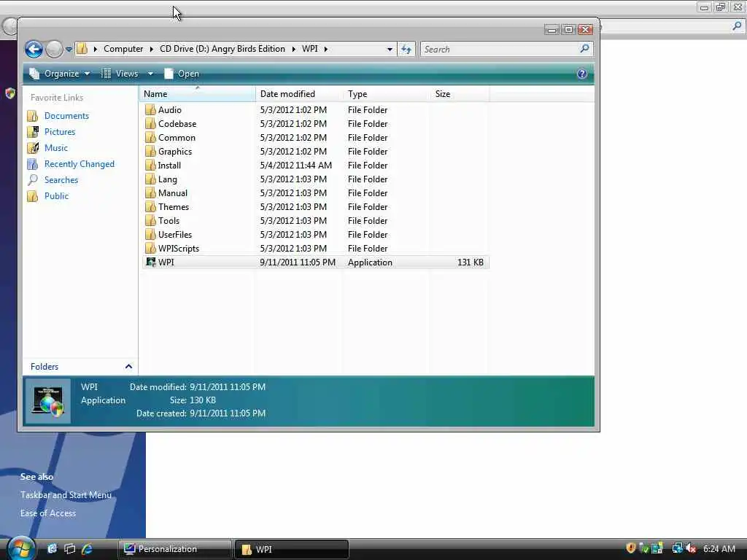Click Switch between windows Quick Launch icon
This screenshot has width=747, height=560.
(x=69, y=549)
